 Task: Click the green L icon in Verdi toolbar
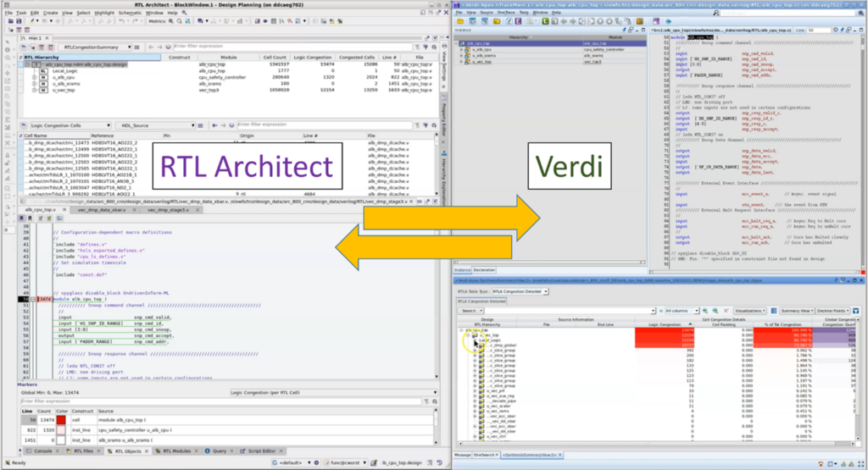545,21
